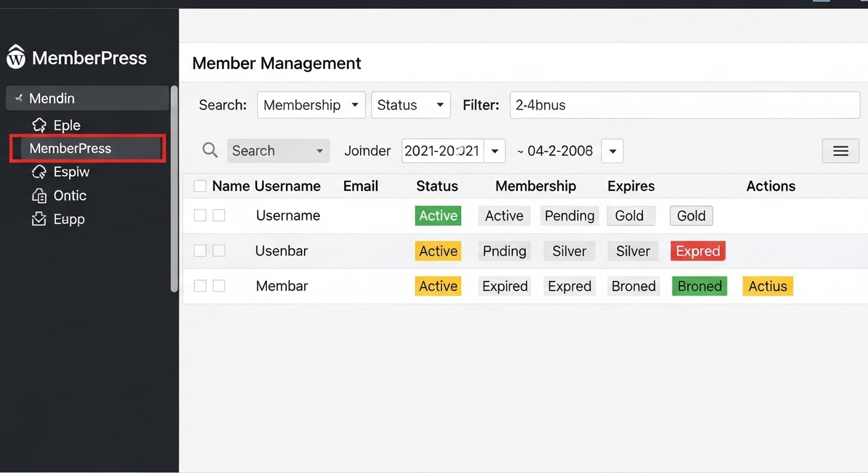
Task: Check first checkbox in Username row
Action: [200, 215]
